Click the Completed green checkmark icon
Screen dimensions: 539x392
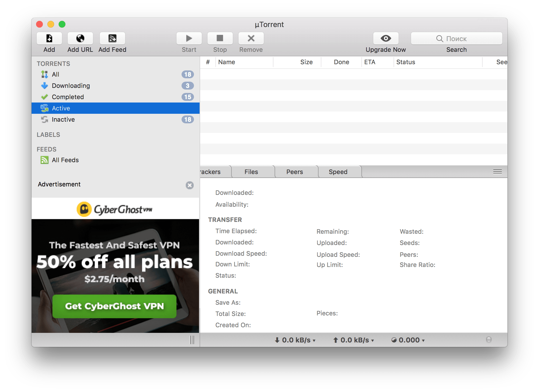point(45,97)
